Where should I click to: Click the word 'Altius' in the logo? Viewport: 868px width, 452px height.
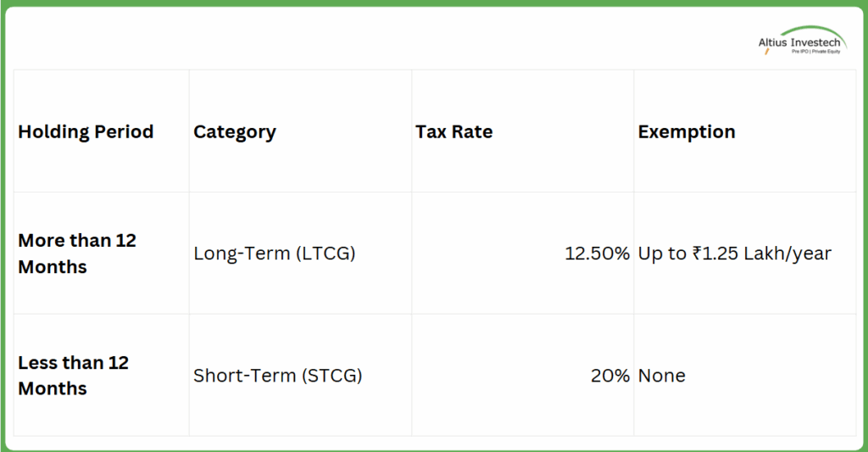coord(771,42)
